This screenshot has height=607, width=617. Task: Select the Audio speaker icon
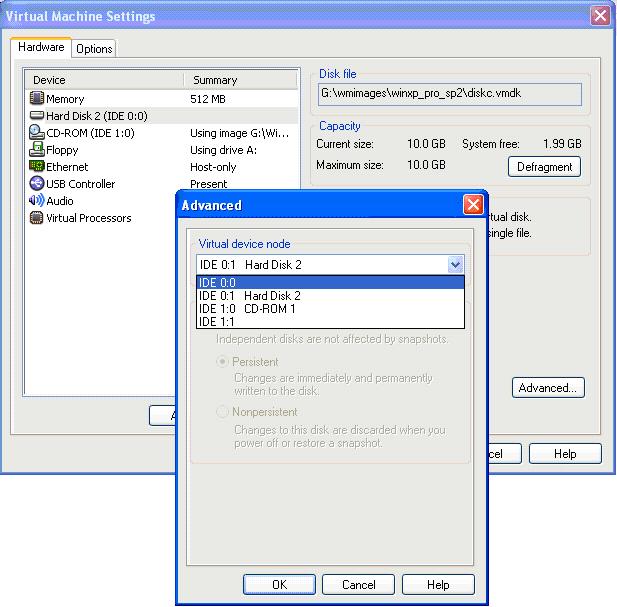tap(37, 201)
